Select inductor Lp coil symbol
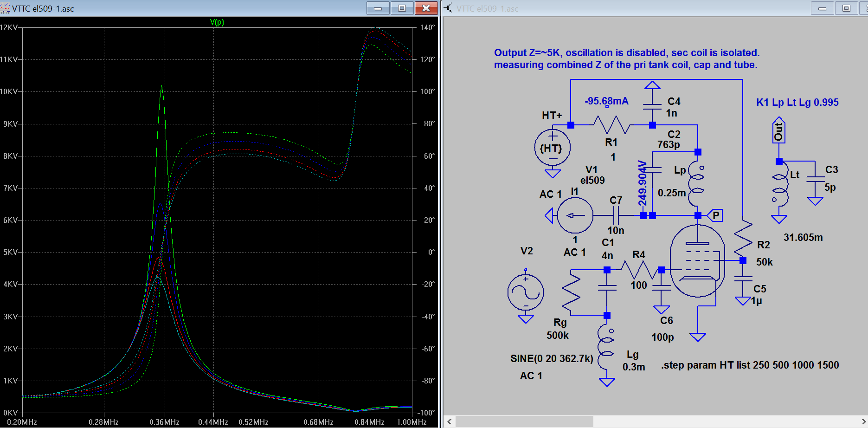 tap(696, 184)
